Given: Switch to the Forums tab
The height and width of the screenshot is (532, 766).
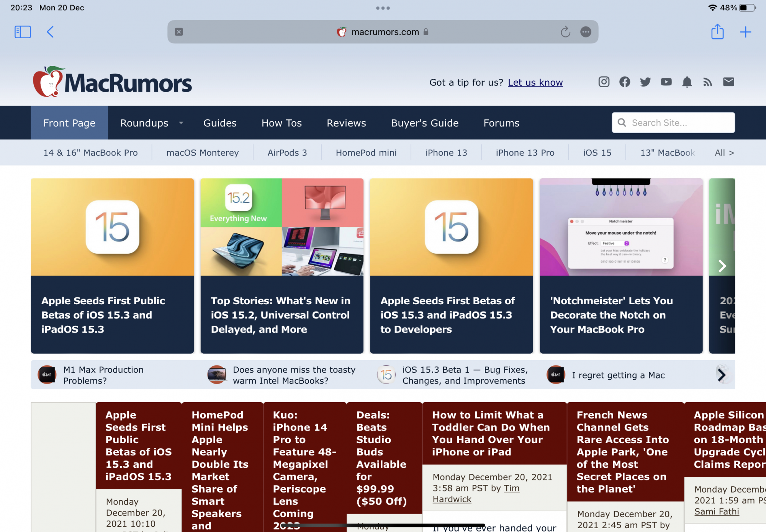Looking at the screenshot, I should 501,123.
